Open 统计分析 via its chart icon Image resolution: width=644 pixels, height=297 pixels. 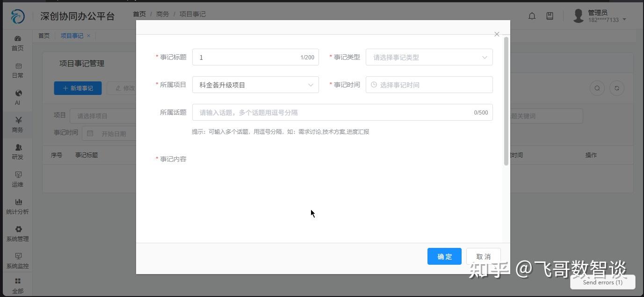pos(17,206)
